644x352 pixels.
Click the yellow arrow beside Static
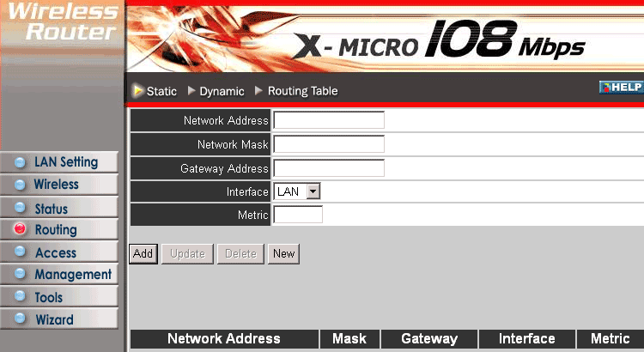pos(138,90)
